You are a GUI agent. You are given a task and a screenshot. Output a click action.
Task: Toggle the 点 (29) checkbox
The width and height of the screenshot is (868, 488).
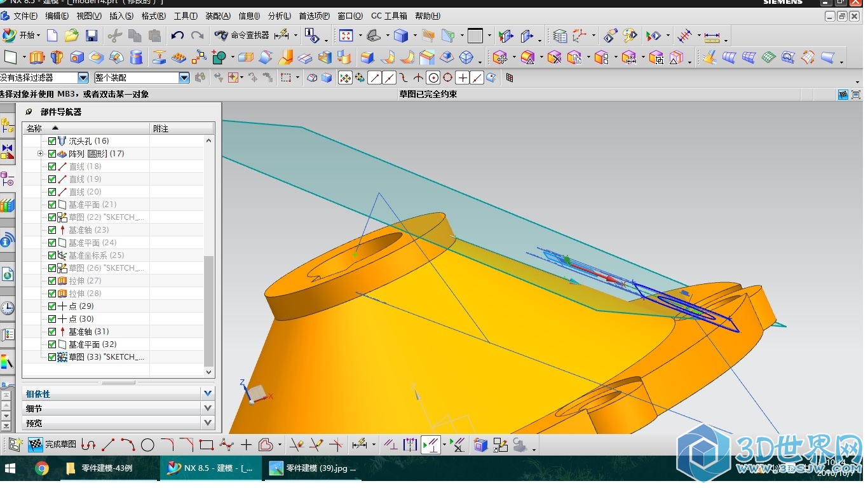(x=52, y=306)
